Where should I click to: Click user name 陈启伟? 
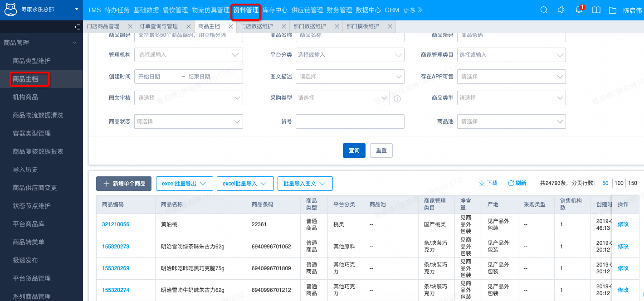(x=632, y=10)
